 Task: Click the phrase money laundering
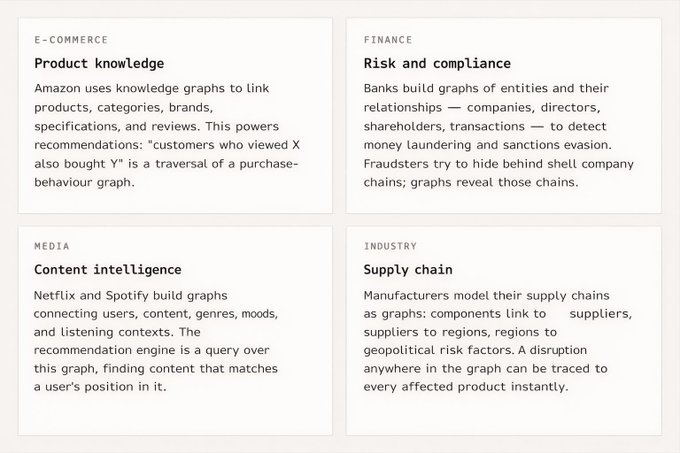coord(417,145)
